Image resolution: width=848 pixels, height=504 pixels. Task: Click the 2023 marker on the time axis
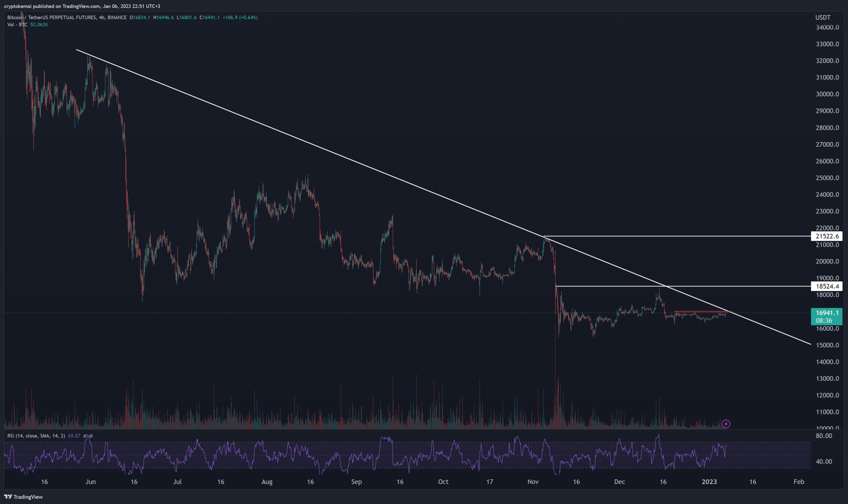point(710,481)
